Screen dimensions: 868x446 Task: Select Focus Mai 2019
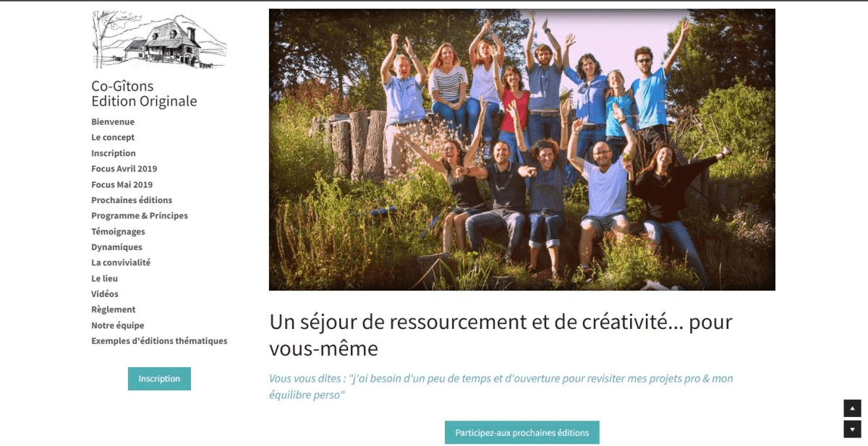[122, 184]
